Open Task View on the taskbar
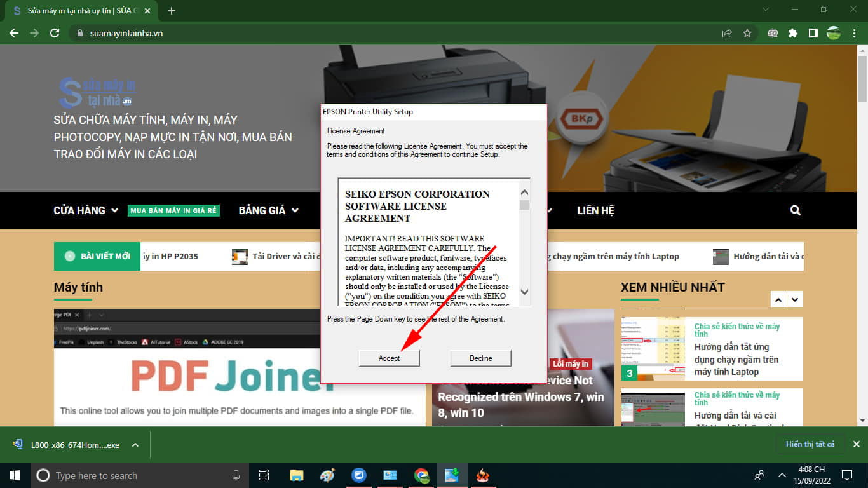 [x=264, y=475]
